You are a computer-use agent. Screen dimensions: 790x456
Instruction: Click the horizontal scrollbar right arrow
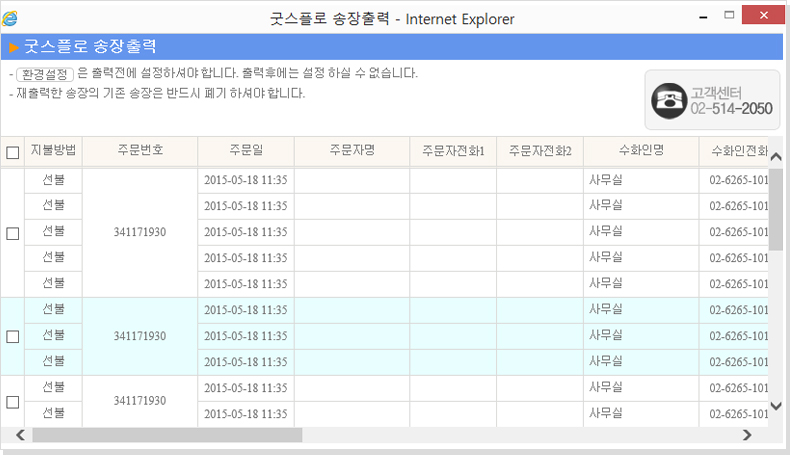(x=747, y=435)
